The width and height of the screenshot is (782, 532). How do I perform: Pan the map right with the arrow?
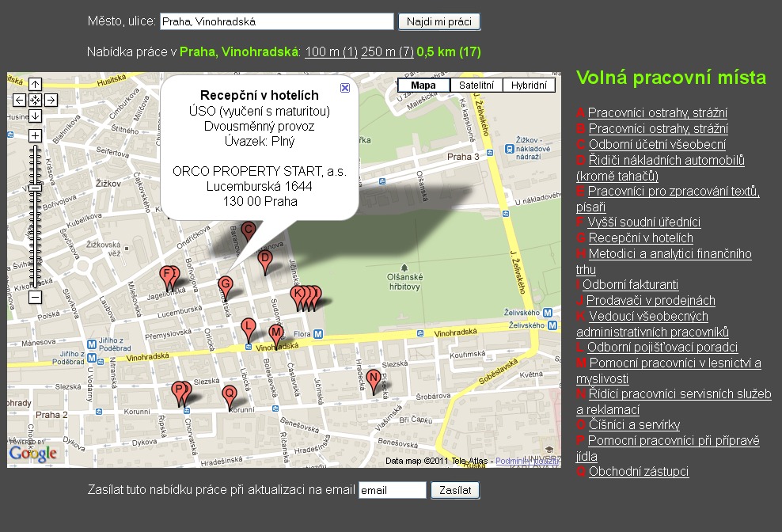(51, 101)
